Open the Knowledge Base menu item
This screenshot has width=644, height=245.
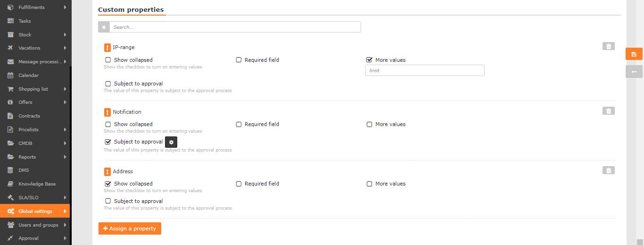coord(35,184)
